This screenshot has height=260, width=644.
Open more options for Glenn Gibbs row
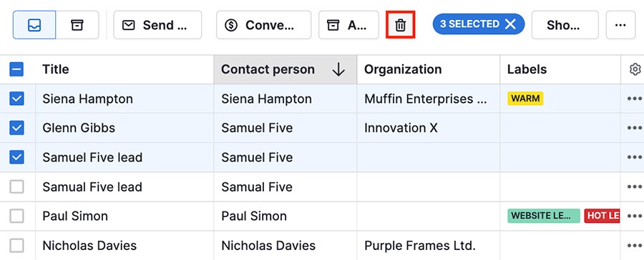pyautogui.click(x=635, y=128)
